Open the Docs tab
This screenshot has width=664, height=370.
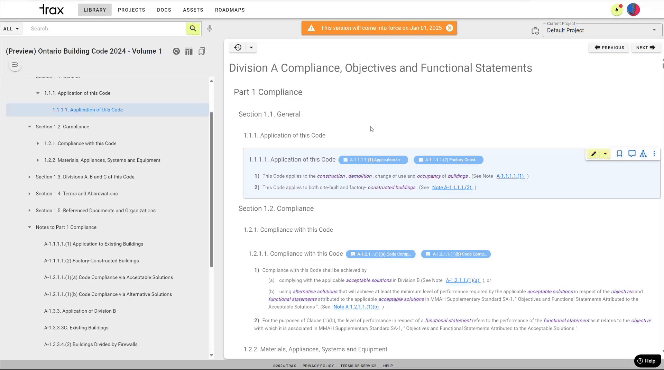164,10
